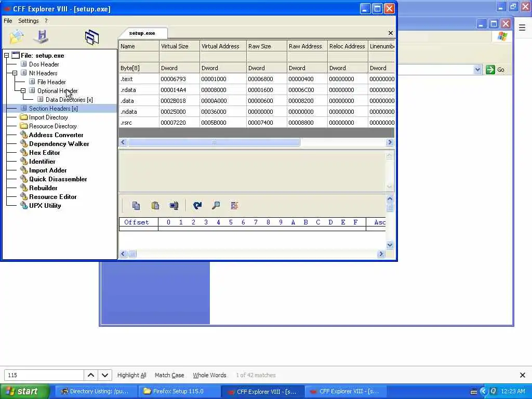Open Address Converter tool in tree
Viewport: 532px width, 399px height.
pyautogui.click(x=56, y=135)
